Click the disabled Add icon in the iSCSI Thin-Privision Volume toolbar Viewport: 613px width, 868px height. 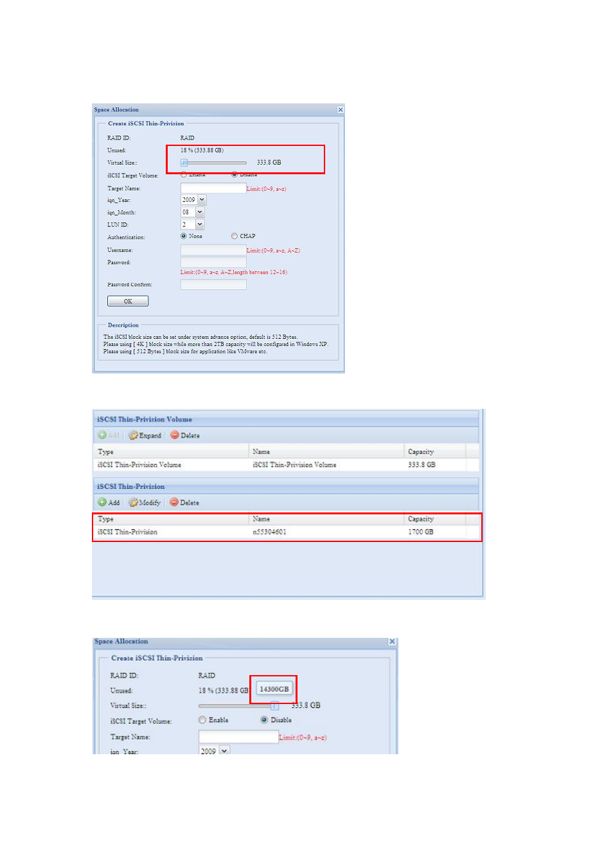click(102, 435)
